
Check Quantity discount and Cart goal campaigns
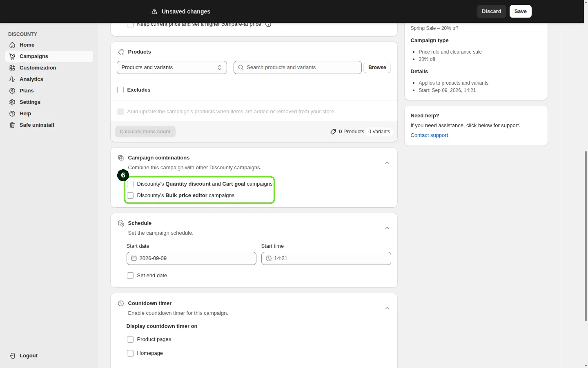pos(130,184)
